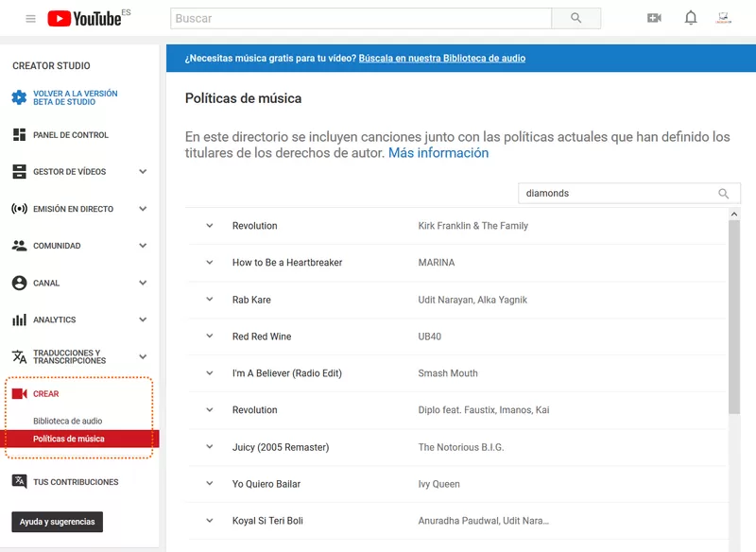Viewport: 756px width, 552px height.
Task: Select the Smash Mouth artist text
Action: tap(448, 373)
